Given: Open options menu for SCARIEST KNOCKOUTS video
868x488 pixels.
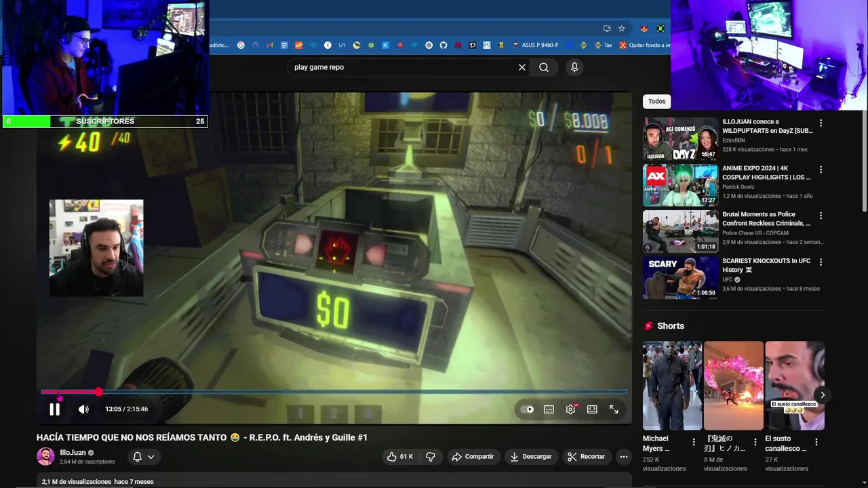Looking at the screenshot, I should [x=821, y=262].
